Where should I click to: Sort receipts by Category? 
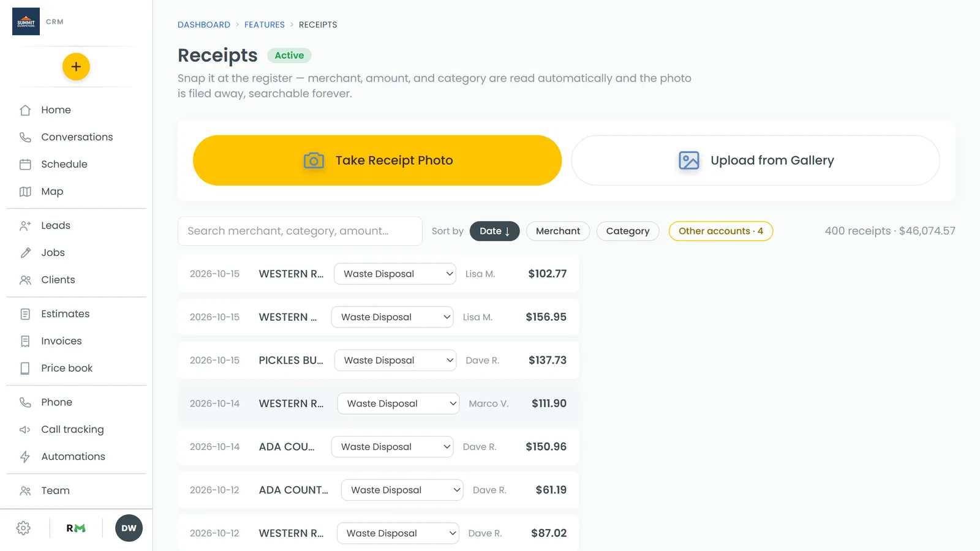[628, 231]
